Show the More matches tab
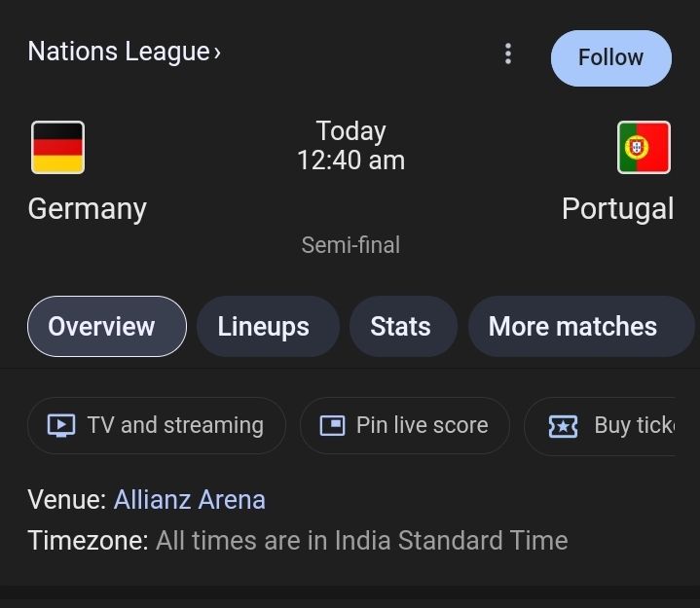The height and width of the screenshot is (608, 700). tap(580, 326)
